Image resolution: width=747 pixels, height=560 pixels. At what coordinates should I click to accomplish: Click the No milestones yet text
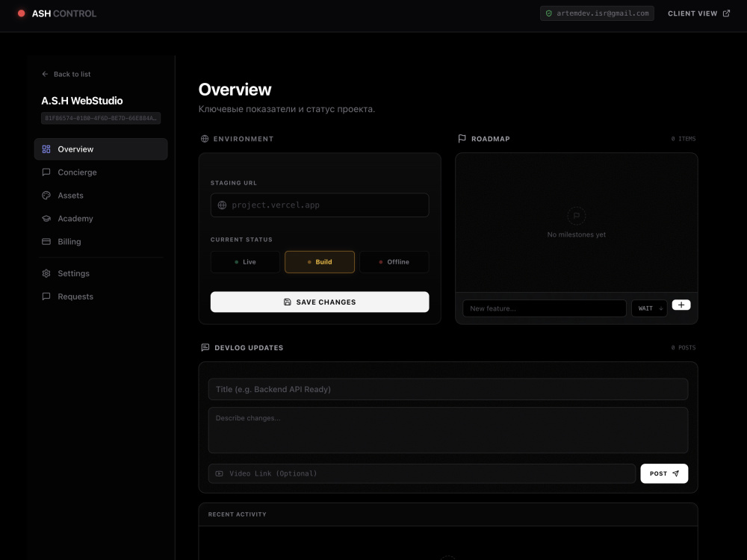tap(577, 234)
